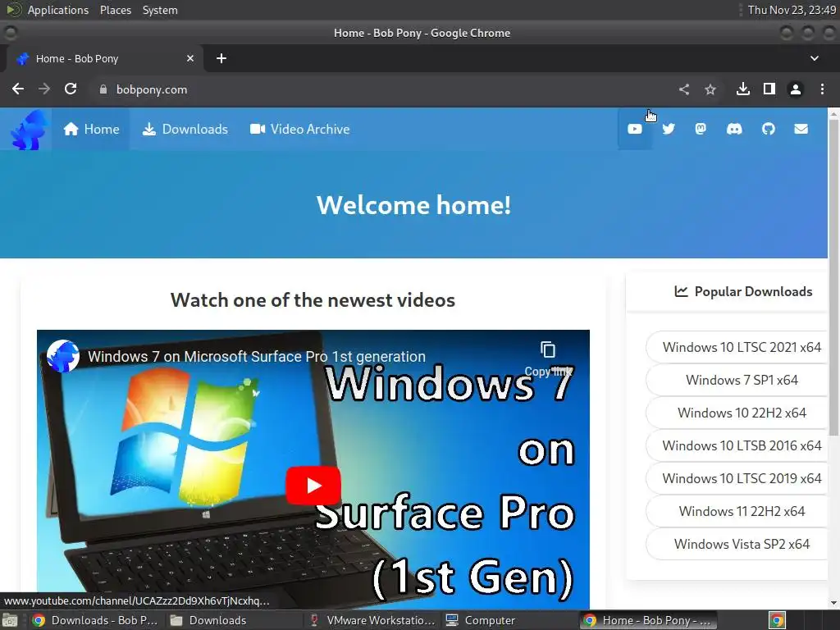Image resolution: width=840 pixels, height=630 pixels.
Task: Click the video channel avatar icon
Action: pyautogui.click(x=62, y=356)
